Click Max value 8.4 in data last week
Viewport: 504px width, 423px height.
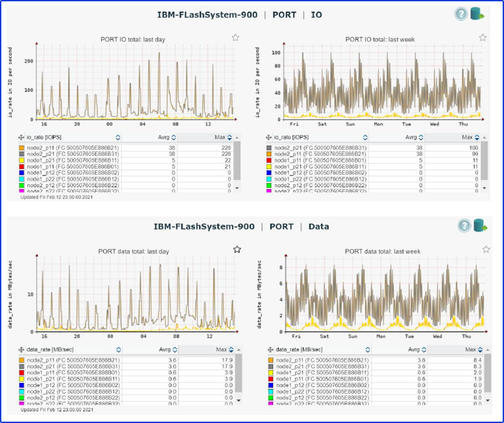pyautogui.click(x=477, y=361)
